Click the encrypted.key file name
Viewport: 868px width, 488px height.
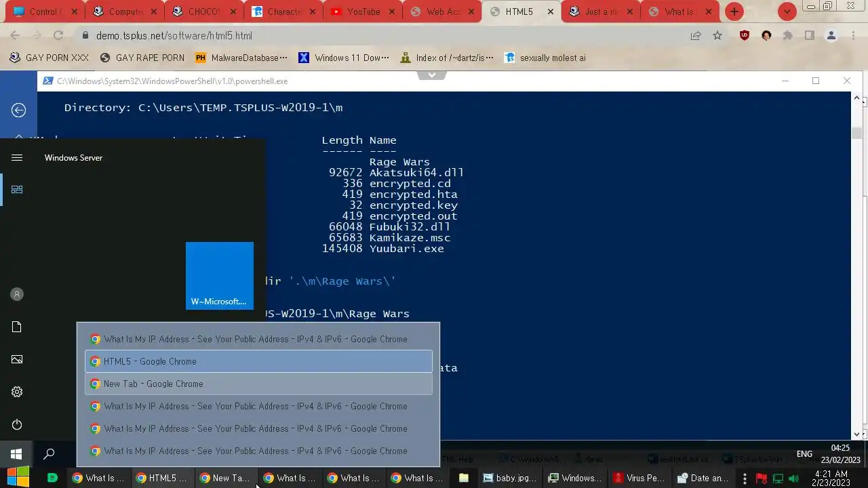(413, 205)
